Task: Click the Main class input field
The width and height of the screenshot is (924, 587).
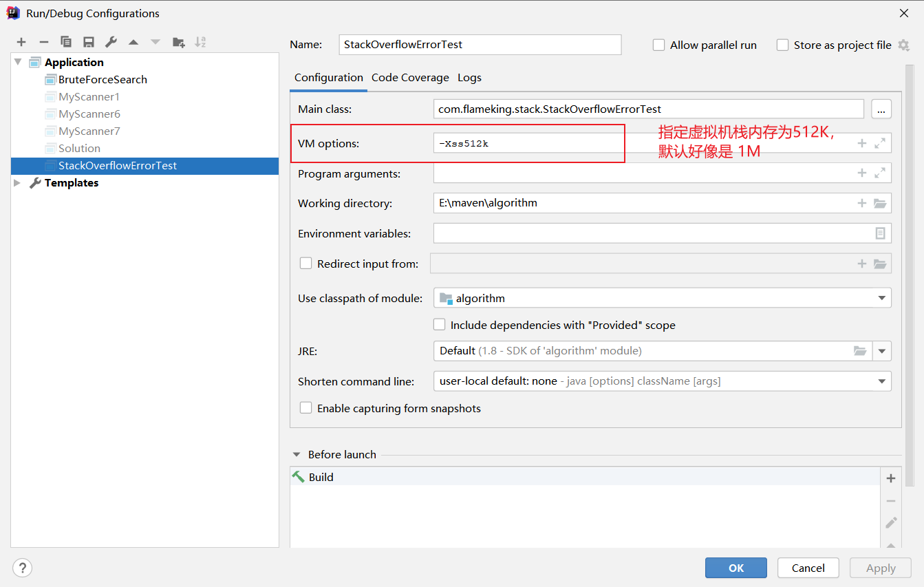Action: [649, 109]
